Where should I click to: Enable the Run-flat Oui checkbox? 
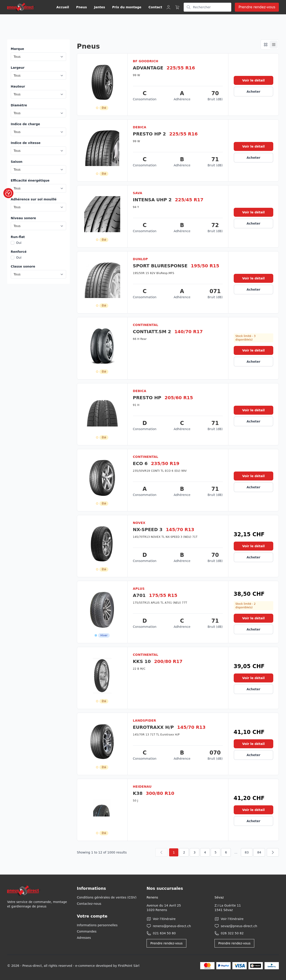pos(13,242)
